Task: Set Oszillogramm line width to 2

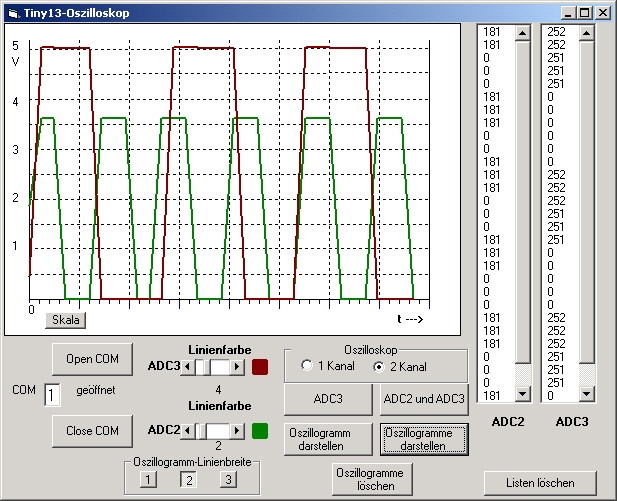Action: (x=188, y=479)
